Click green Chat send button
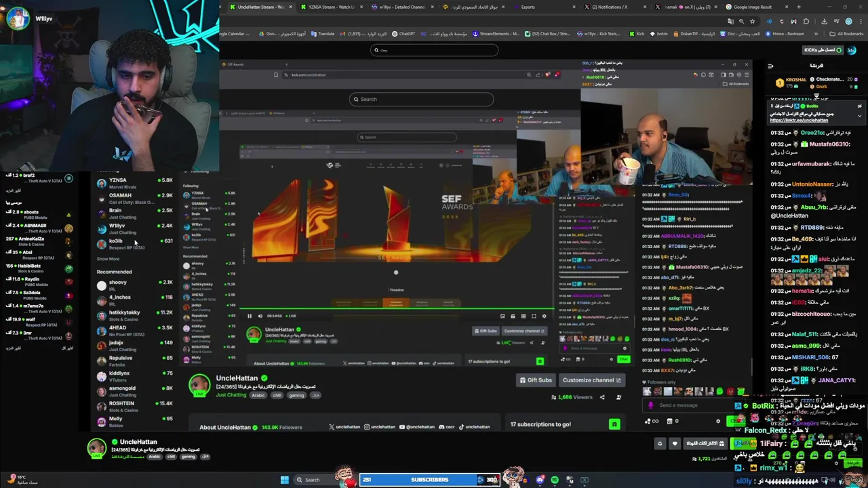This screenshot has height=488, width=868. pyautogui.click(x=735, y=421)
